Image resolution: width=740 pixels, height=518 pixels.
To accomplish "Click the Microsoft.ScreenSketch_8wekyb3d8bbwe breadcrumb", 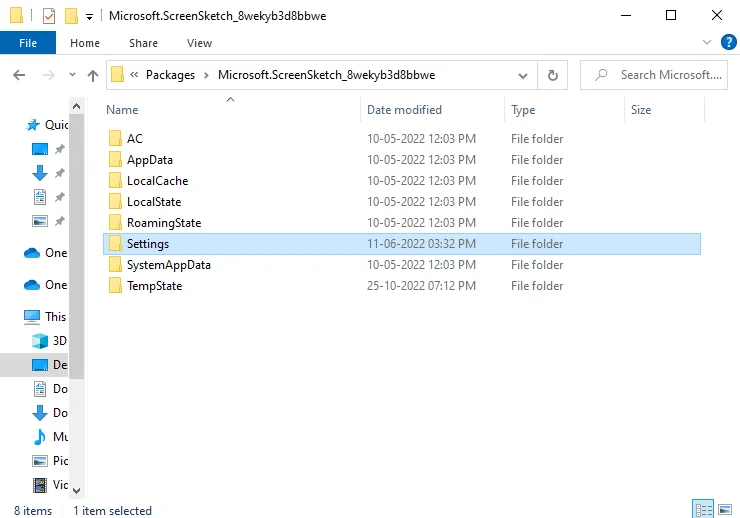I will point(326,75).
